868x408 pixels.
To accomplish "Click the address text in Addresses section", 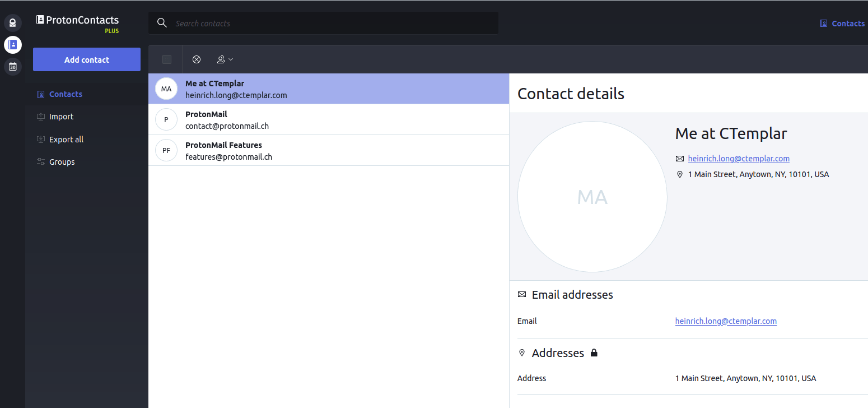I will click(x=745, y=378).
